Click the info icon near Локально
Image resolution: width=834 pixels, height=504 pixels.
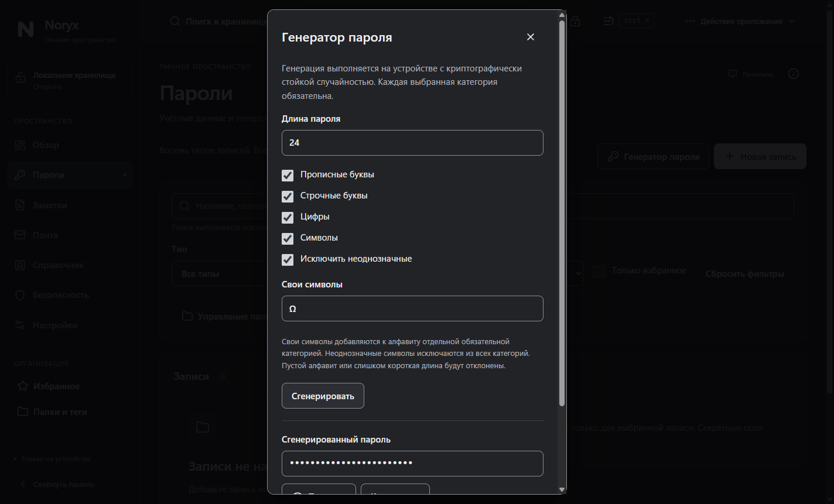pyautogui.click(x=794, y=74)
